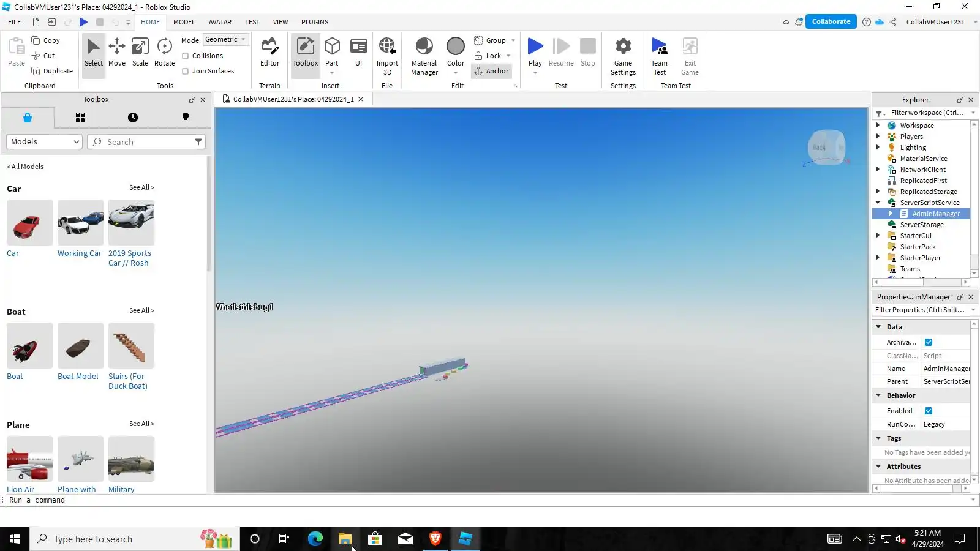
Task: Open the Group dropdown arrow
Action: tap(513, 40)
